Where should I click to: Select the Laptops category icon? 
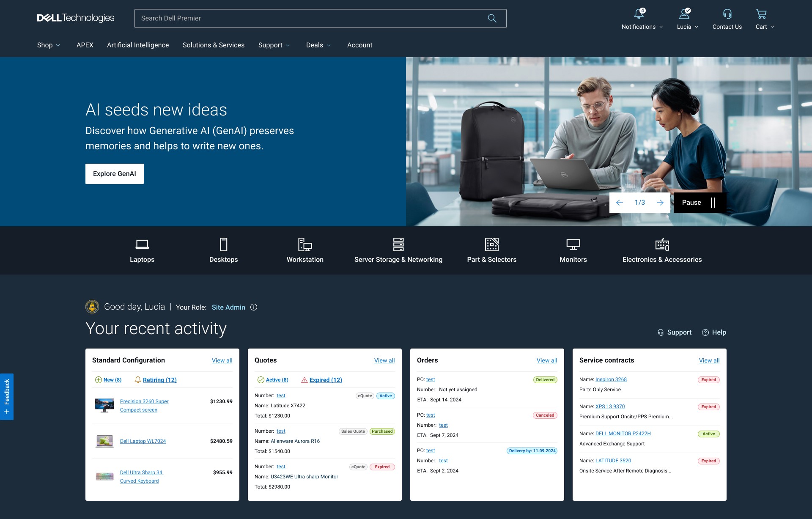click(x=142, y=244)
